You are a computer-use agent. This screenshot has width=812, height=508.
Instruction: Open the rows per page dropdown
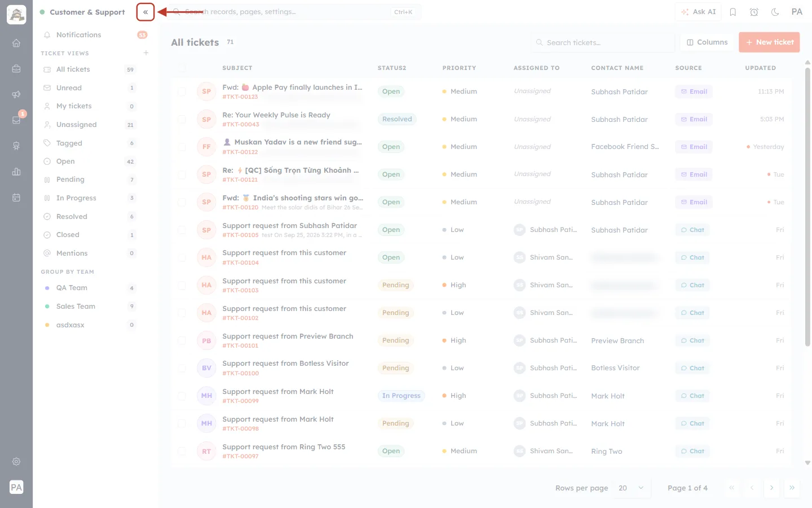pos(632,488)
